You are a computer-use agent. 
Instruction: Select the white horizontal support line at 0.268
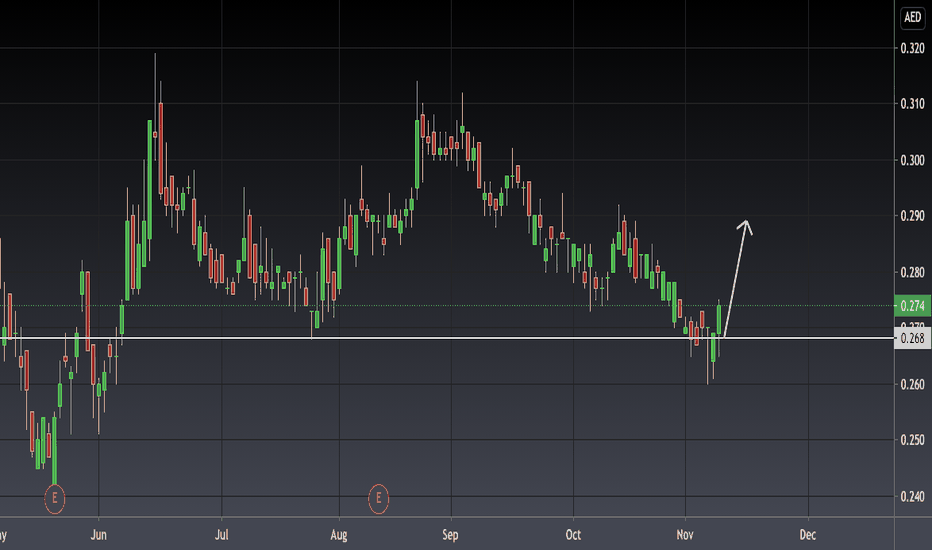(447, 338)
